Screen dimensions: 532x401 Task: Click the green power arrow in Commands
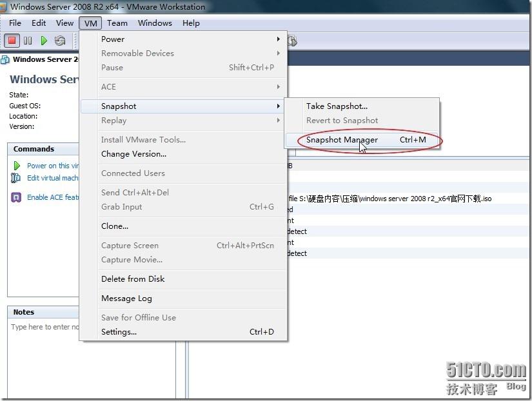click(17, 166)
